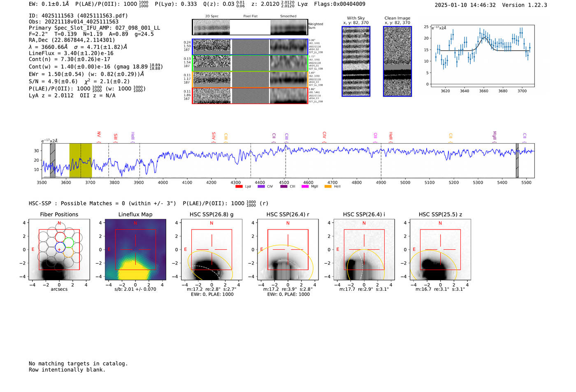Click the EW: 0.1±0.1Å header value
The image size is (576, 392).
point(49,4)
